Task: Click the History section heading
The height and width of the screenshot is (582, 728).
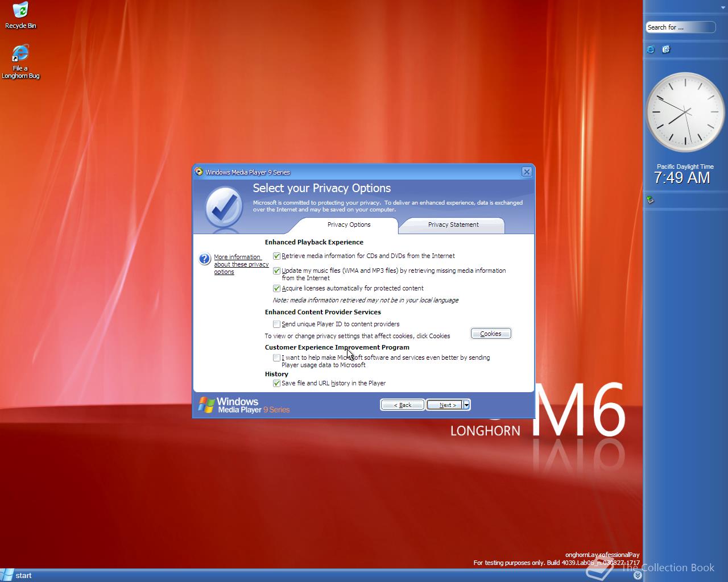Action: click(x=276, y=374)
